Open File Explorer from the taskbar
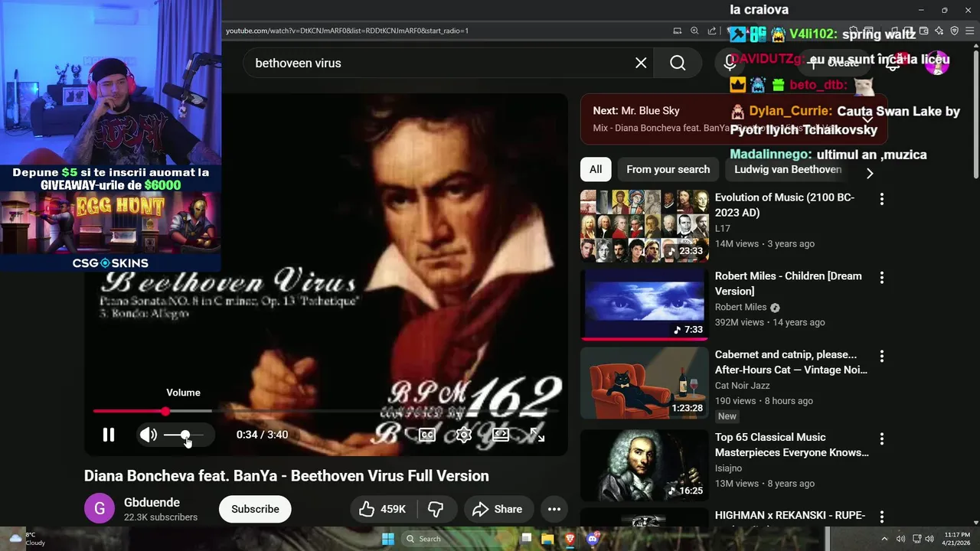 547,539
